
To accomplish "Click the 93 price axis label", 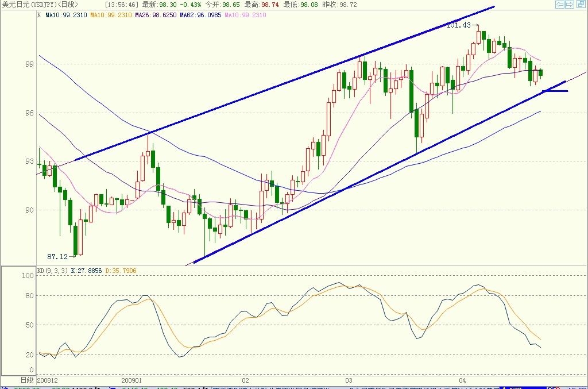I will tap(29, 161).
